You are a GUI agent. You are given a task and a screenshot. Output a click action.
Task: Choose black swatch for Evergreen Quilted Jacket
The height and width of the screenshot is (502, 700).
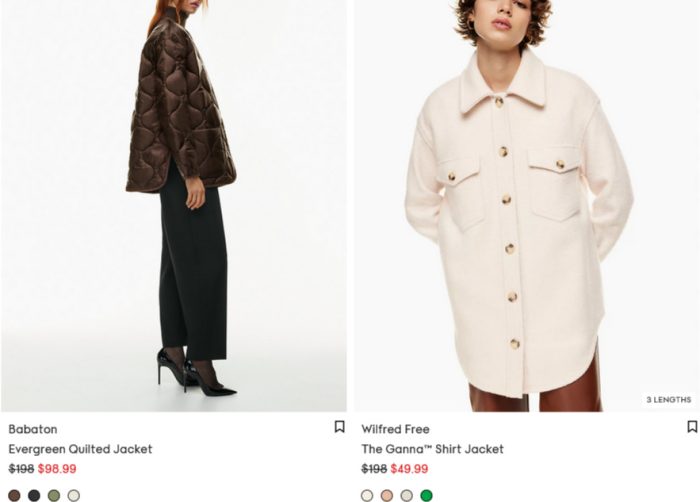34,495
